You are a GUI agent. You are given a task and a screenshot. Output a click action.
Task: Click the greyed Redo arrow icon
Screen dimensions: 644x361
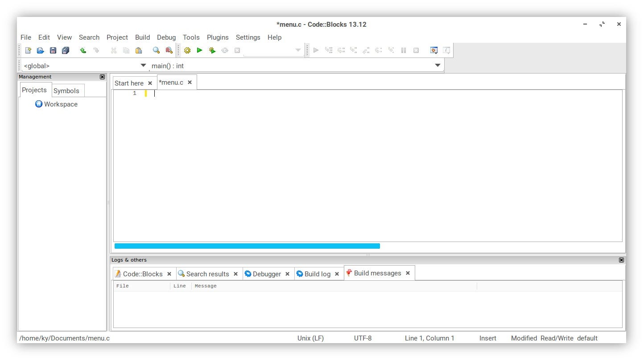[x=96, y=50]
